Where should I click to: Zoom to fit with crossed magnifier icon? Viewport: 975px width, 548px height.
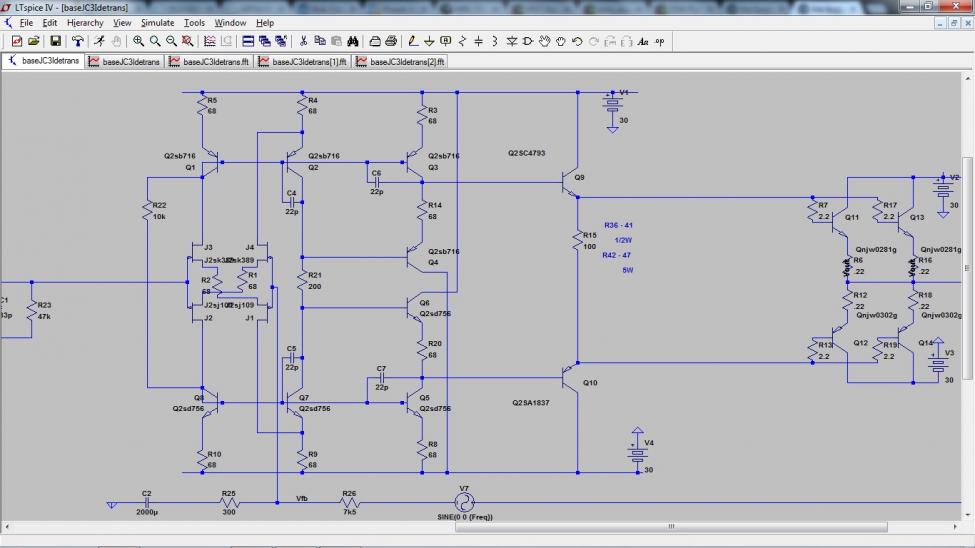[187, 41]
